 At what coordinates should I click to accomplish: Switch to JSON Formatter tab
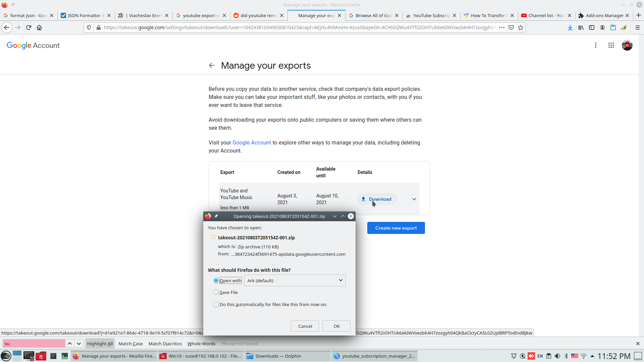point(84,15)
